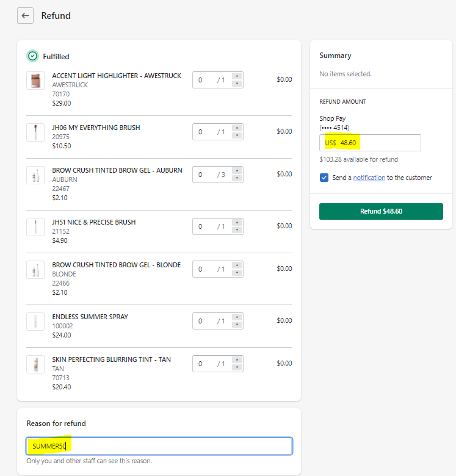The image size is (456, 476).
Task: Increase quantity for Brow Crush Blonde
Action: tap(237, 265)
